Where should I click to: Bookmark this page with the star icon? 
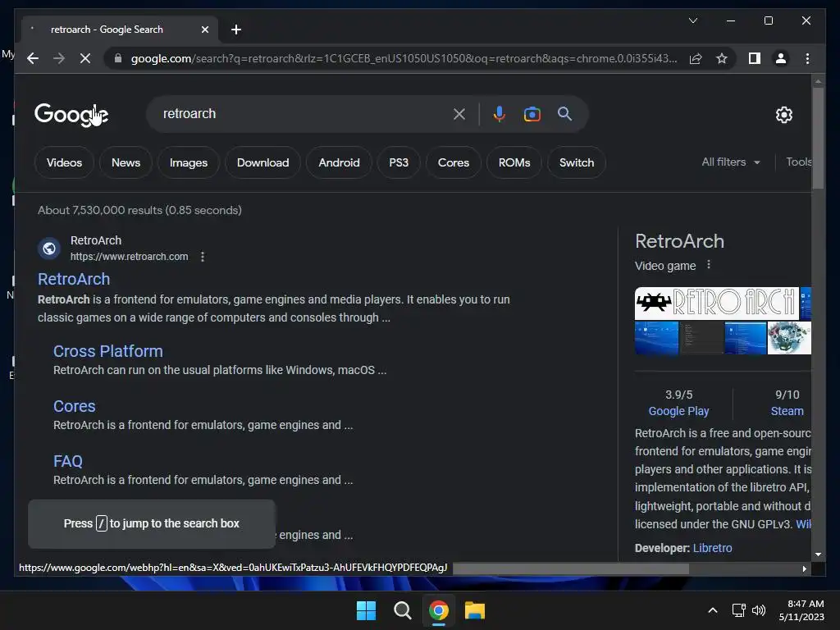pos(722,58)
